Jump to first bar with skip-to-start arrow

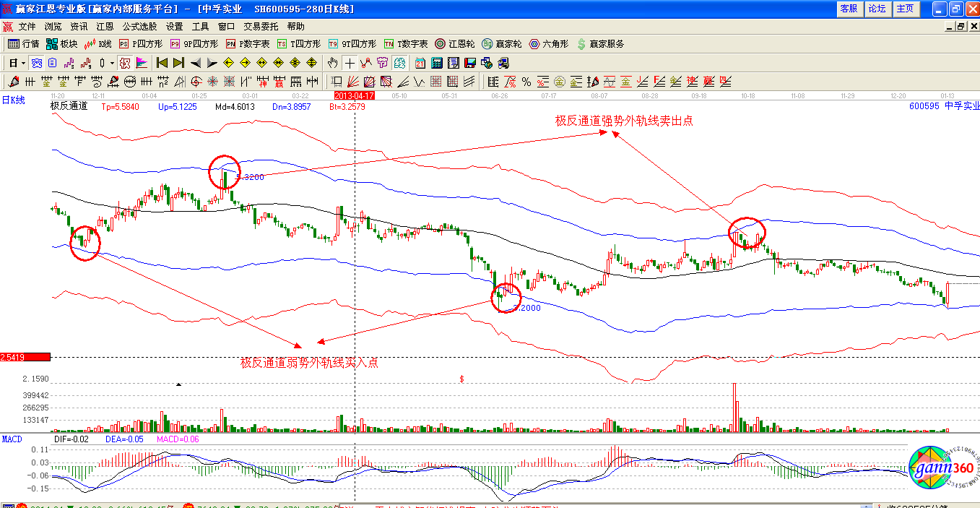[162, 63]
